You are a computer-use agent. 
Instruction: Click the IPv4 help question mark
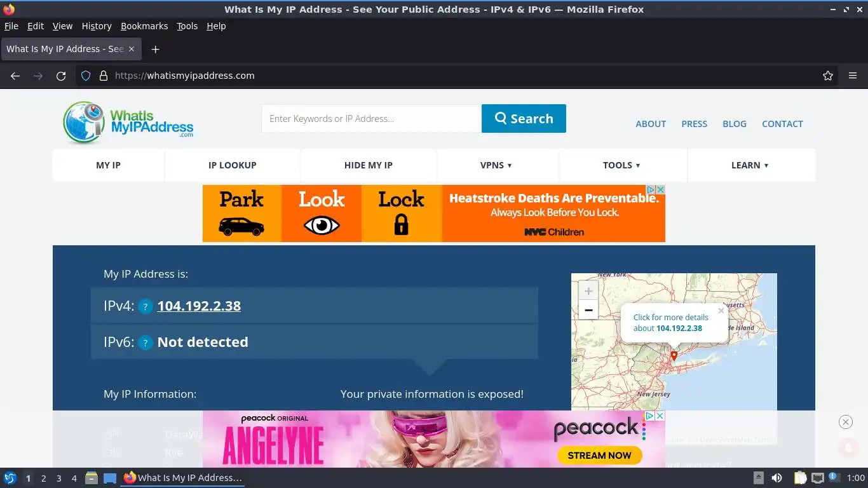(146, 307)
